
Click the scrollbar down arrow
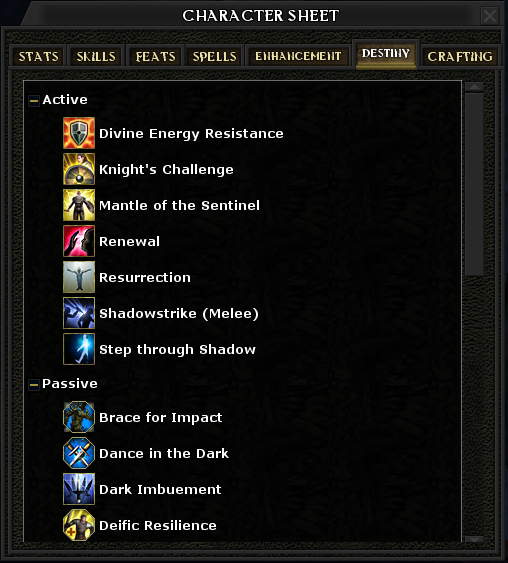[474, 539]
